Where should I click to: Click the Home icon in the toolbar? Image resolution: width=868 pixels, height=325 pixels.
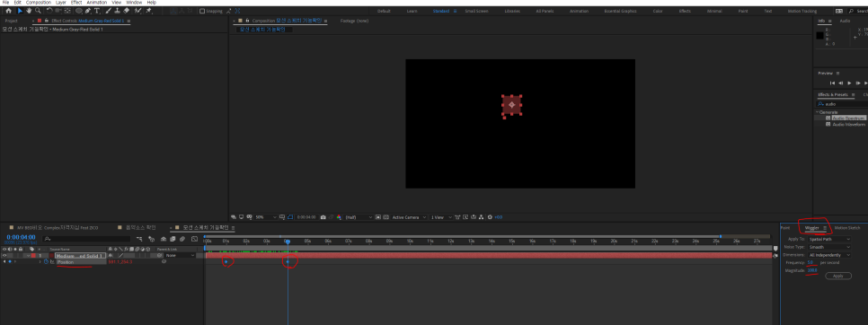click(x=8, y=11)
